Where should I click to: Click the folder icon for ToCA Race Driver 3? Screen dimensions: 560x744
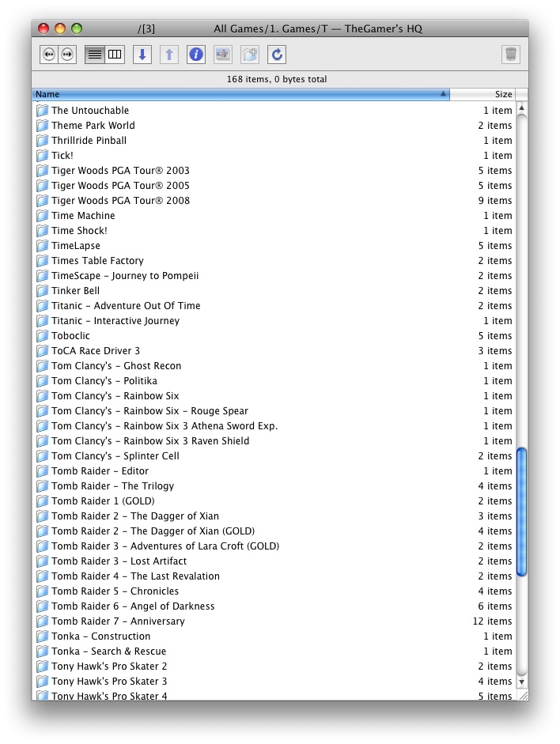tap(43, 351)
